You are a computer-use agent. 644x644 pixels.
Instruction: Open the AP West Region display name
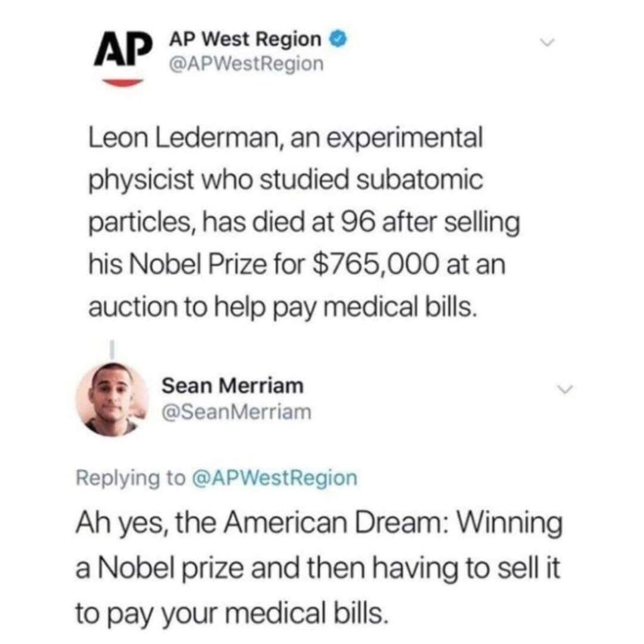click(x=245, y=40)
